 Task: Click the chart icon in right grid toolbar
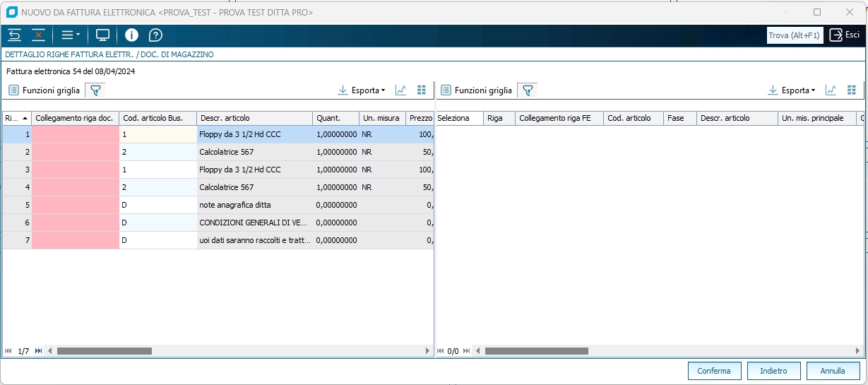pyautogui.click(x=831, y=90)
